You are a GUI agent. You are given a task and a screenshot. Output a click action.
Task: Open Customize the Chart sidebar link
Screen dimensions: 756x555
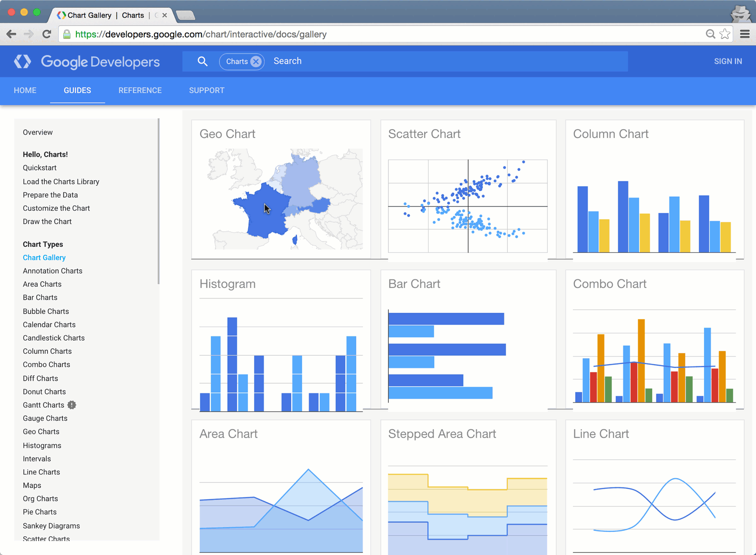coord(56,208)
